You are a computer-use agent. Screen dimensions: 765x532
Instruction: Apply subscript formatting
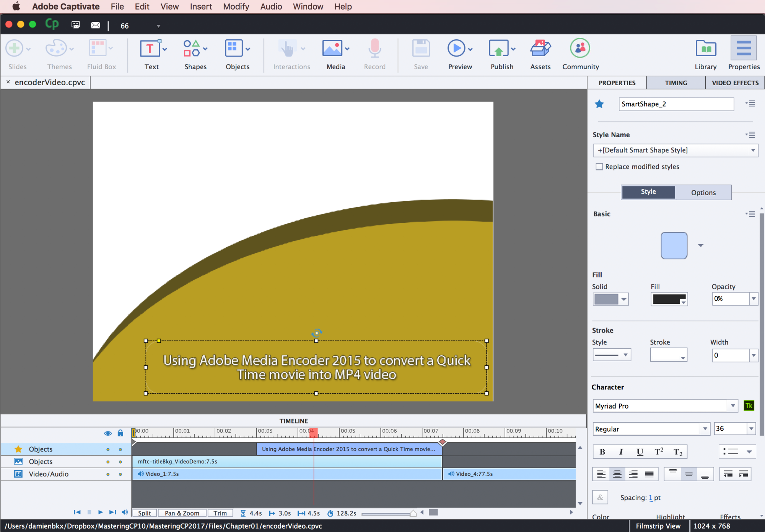[x=678, y=452]
